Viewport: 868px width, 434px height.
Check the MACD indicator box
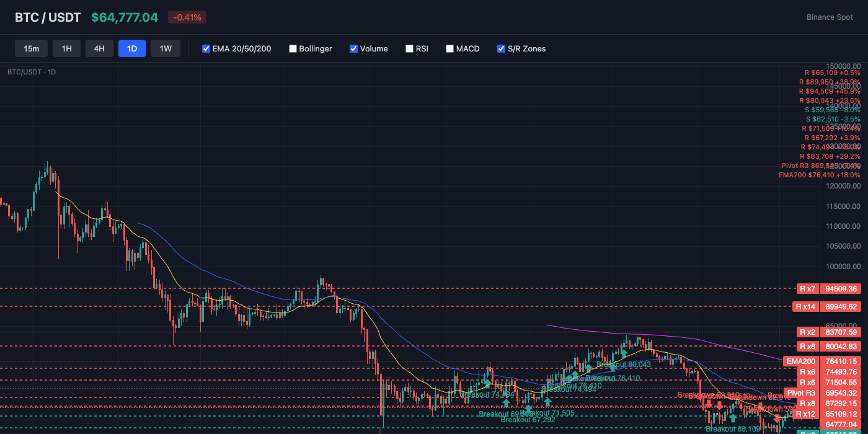(449, 48)
